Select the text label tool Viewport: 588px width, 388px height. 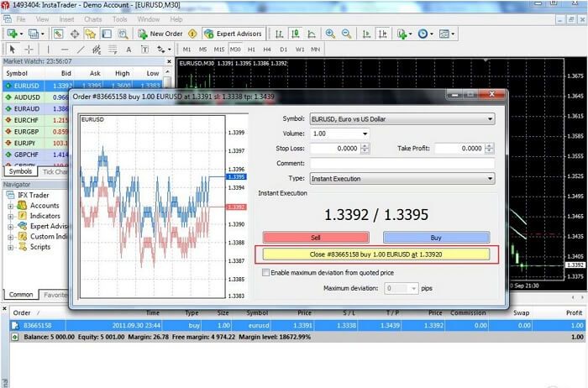coord(144,49)
